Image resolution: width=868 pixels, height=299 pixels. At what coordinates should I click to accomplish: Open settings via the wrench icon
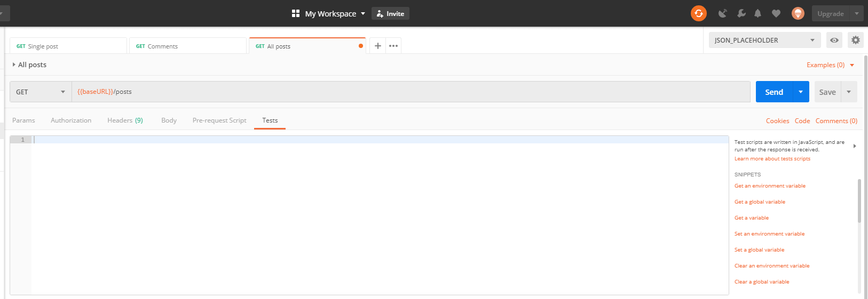tap(741, 13)
